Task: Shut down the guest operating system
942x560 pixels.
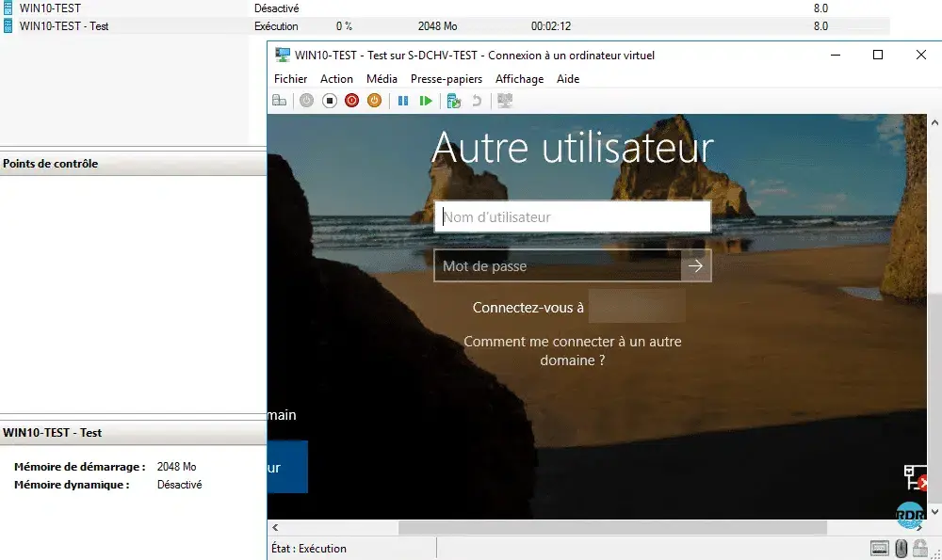Action: (x=350, y=101)
